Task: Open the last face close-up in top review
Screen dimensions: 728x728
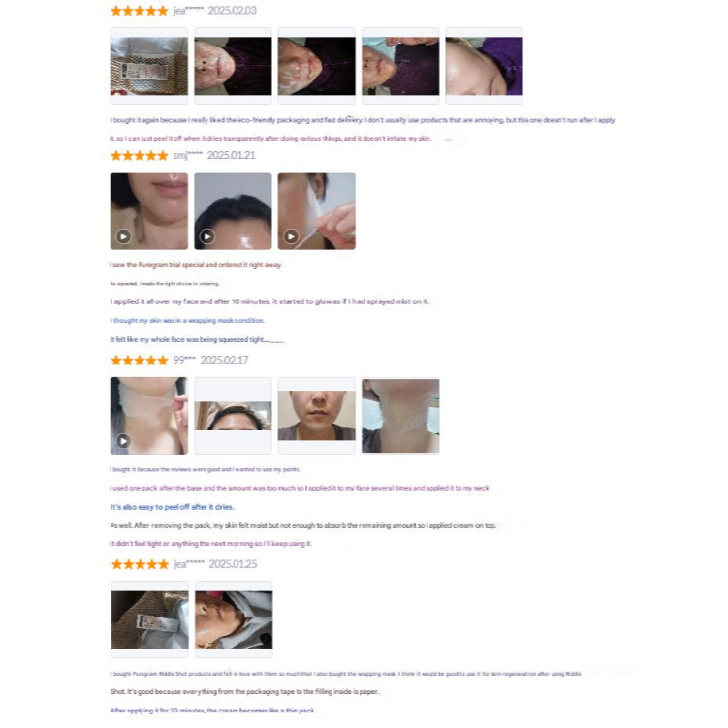Action: click(485, 66)
